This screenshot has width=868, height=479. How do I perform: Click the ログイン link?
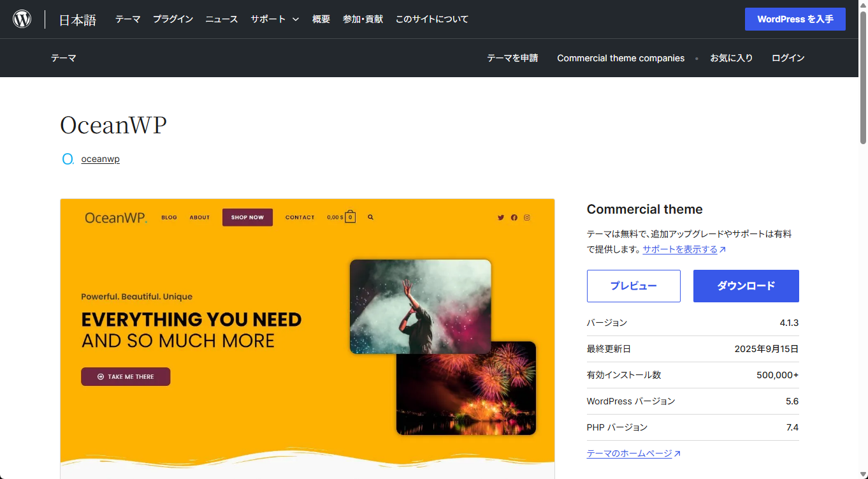[x=788, y=58]
